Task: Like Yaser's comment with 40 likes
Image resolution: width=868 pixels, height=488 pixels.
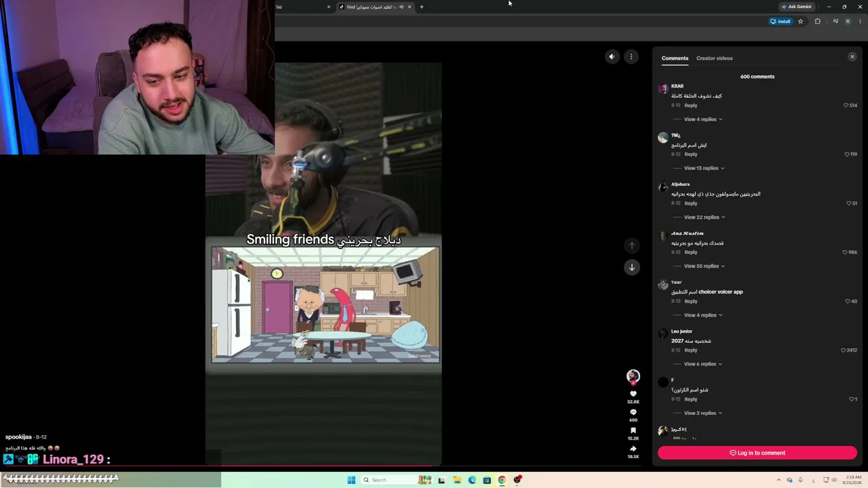Action: 848,301
